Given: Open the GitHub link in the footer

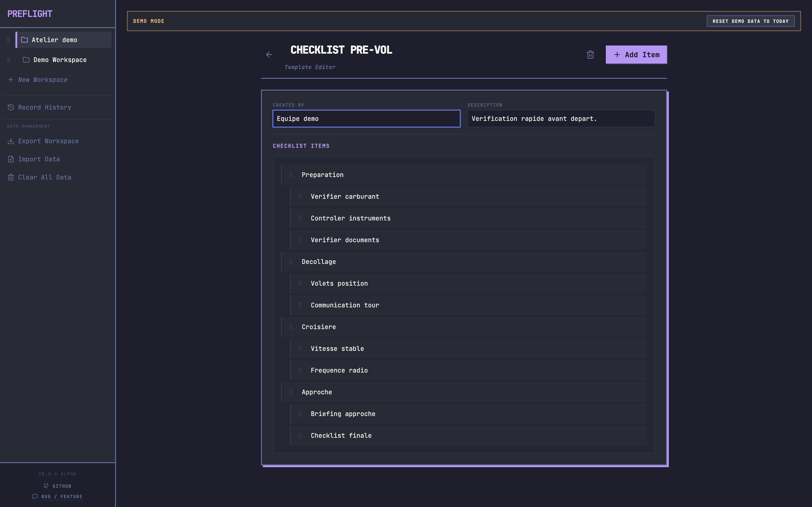Looking at the screenshot, I should pyautogui.click(x=61, y=486).
